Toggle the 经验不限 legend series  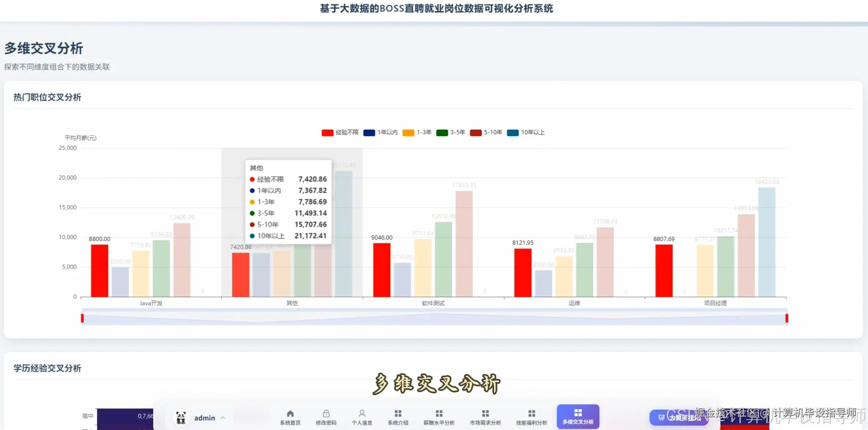[340, 133]
